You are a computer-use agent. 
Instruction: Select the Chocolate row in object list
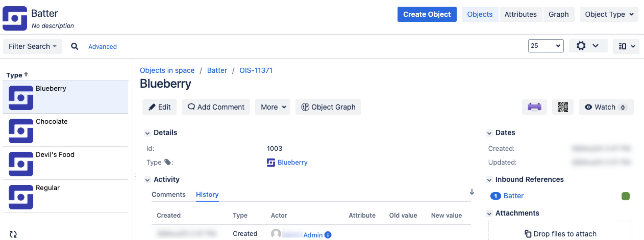click(65, 130)
